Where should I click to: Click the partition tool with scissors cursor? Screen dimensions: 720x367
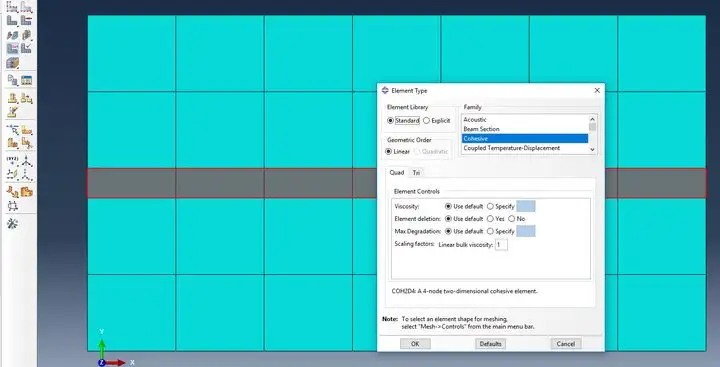pos(27,144)
